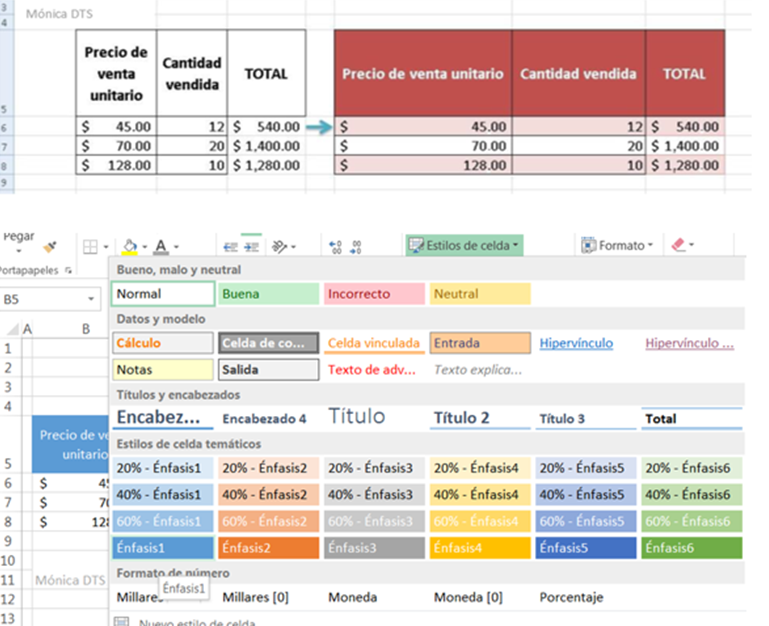769x626 pixels.
Task: Apply the Neutral cell style
Action: (480, 294)
